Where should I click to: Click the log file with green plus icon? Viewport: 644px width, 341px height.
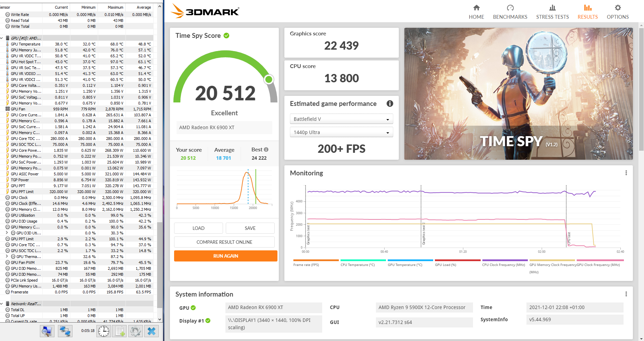pos(120,331)
